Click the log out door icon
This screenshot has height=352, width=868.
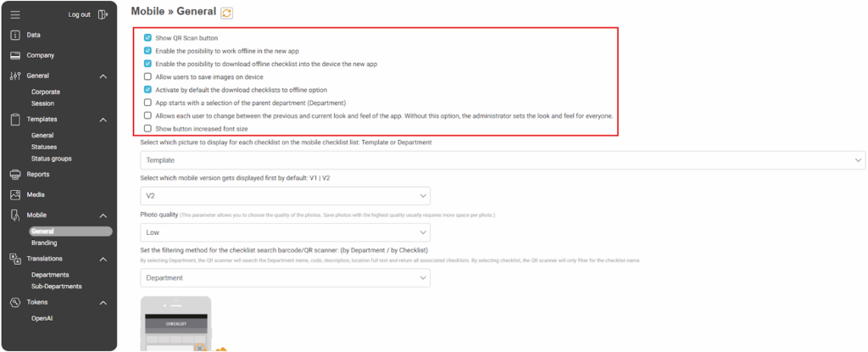[103, 14]
